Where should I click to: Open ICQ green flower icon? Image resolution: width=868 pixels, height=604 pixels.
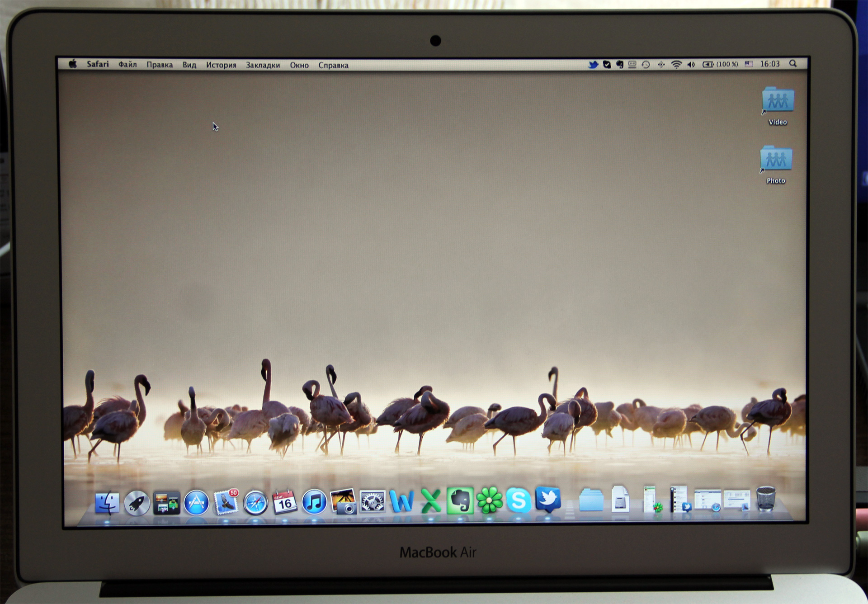point(489,500)
